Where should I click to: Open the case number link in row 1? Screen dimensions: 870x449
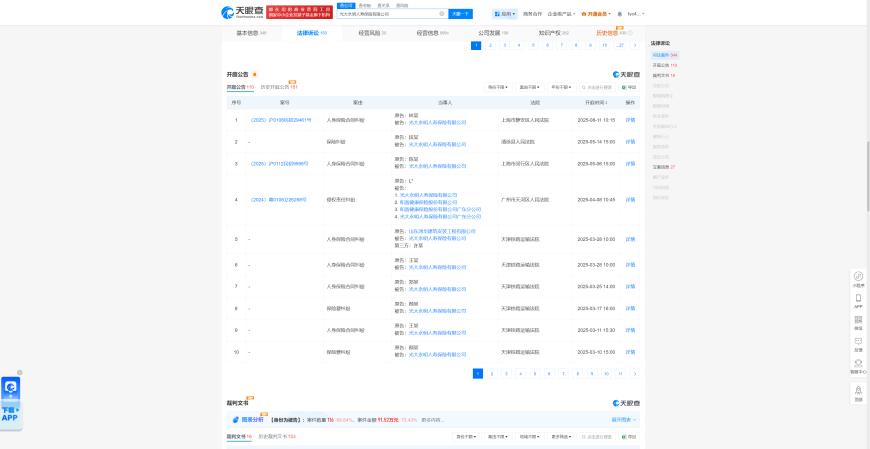pos(281,120)
